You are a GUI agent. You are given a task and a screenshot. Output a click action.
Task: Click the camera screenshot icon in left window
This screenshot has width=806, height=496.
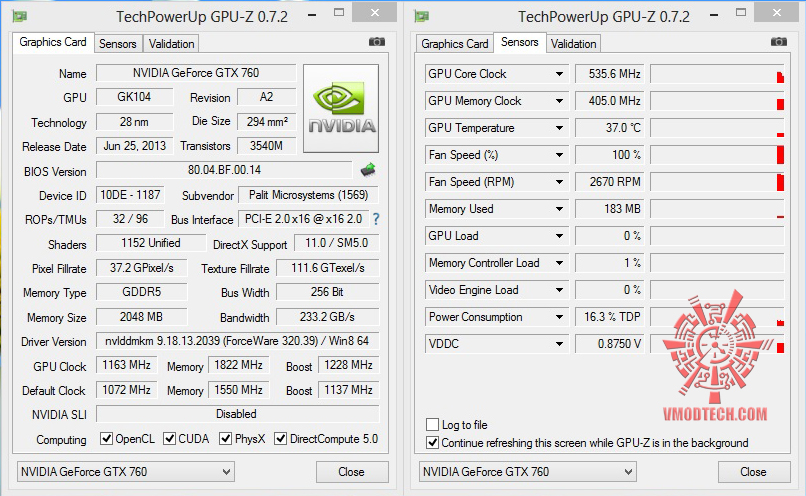coord(376,42)
